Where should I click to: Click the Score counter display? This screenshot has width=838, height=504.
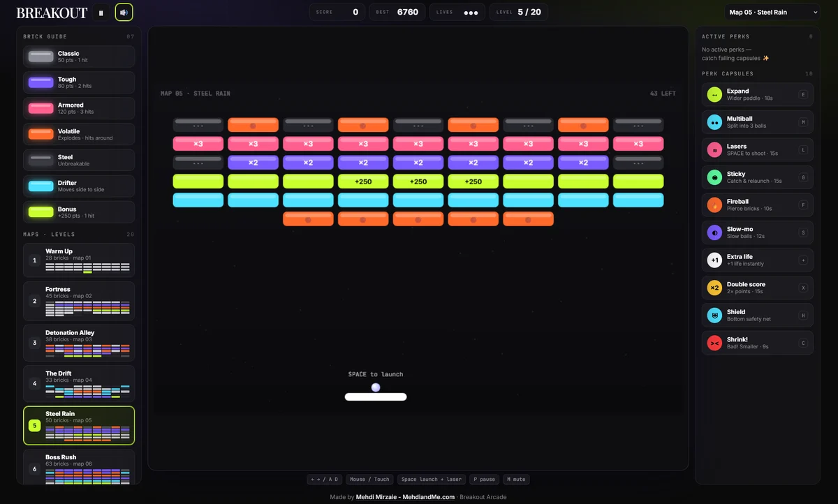pos(337,12)
